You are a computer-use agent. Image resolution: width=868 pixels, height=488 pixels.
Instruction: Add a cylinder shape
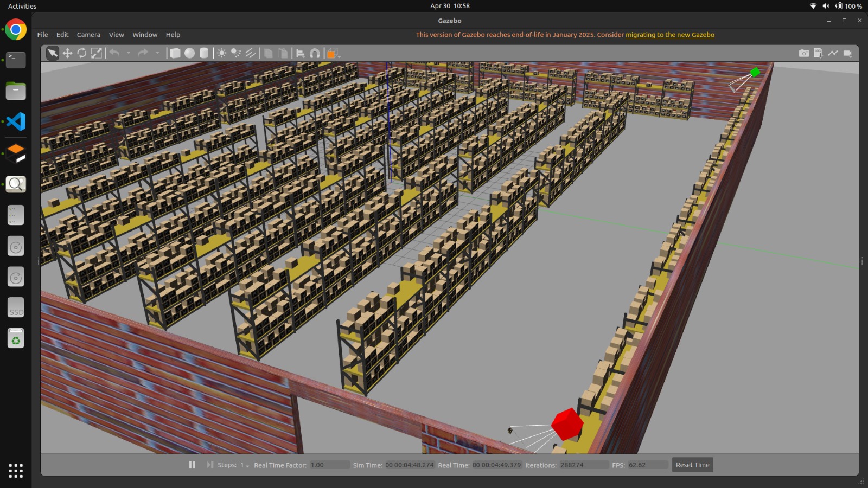(204, 53)
